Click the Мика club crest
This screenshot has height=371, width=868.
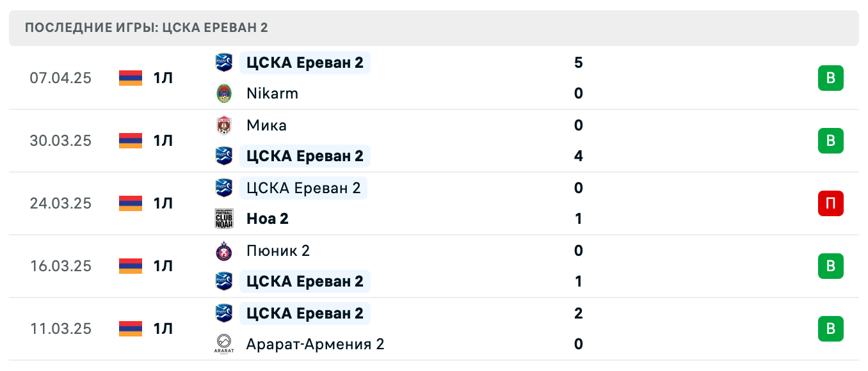(225, 125)
